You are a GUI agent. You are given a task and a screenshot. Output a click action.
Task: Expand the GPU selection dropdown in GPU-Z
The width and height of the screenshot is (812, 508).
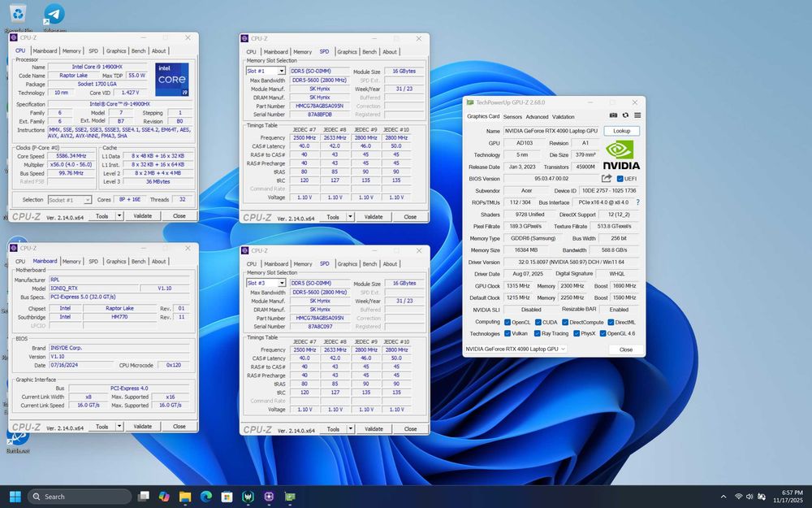click(x=564, y=349)
